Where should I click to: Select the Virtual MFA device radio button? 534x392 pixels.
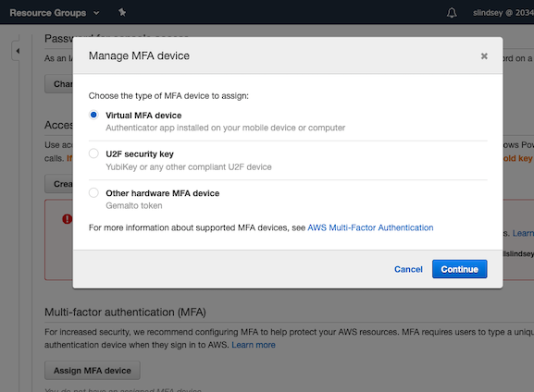tap(93, 115)
